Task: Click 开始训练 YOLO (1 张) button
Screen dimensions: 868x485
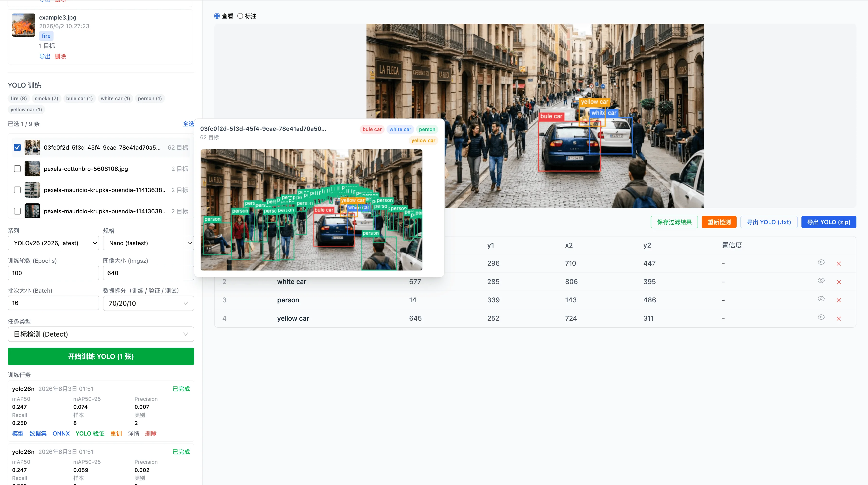Action: (101, 356)
